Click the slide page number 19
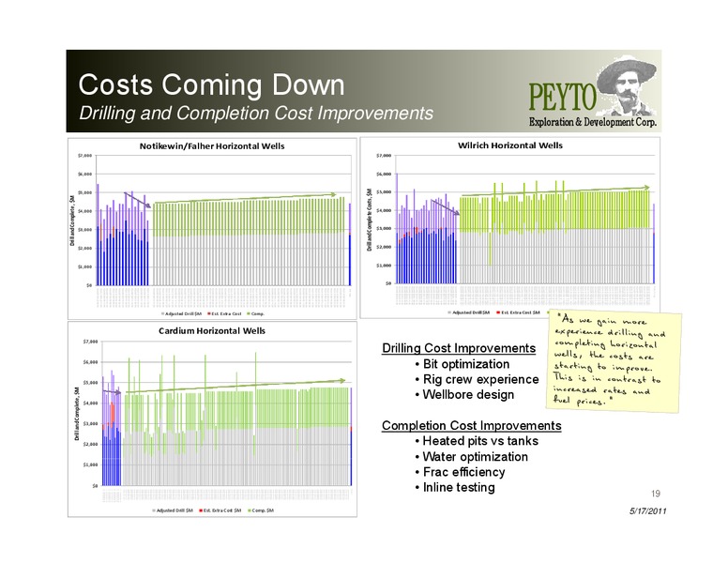Image resolution: width=728 pixels, height=563 pixels. point(655,494)
